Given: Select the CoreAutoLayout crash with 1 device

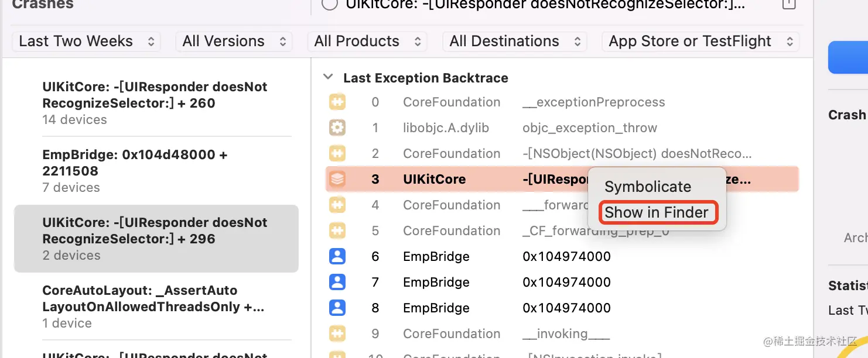Looking at the screenshot, I should pyautogui.click(x=155, y=306).
